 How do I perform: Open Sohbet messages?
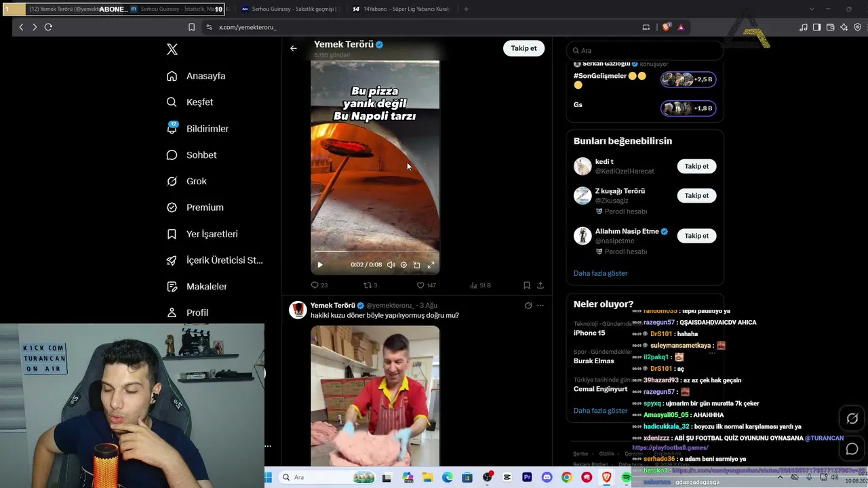click(191, 155)
